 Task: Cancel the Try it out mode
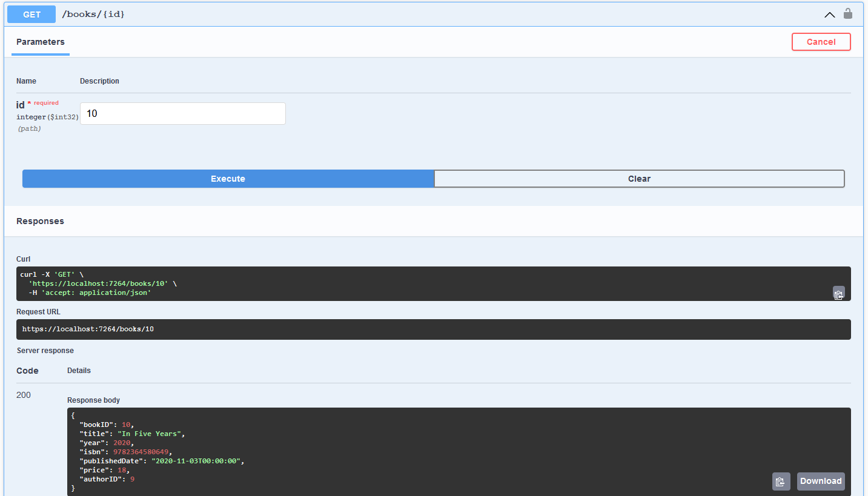coord(821,41)
